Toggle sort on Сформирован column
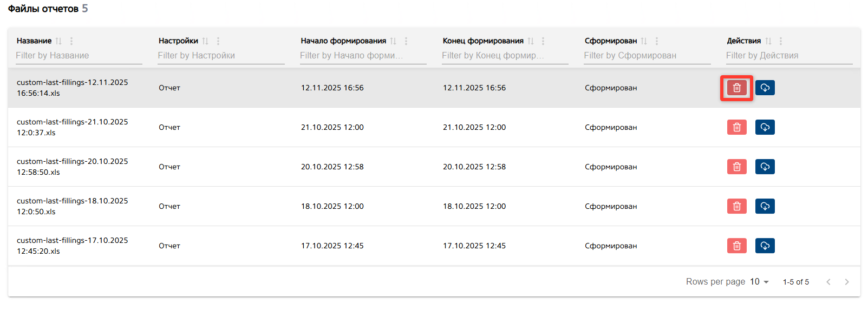 [x=644, y=41]
